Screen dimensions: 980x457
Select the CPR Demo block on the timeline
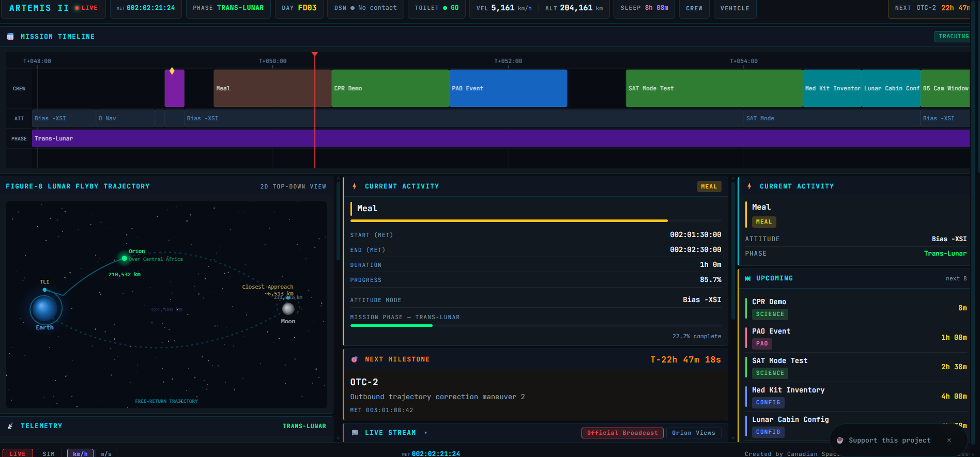click(x=390, y=88)
